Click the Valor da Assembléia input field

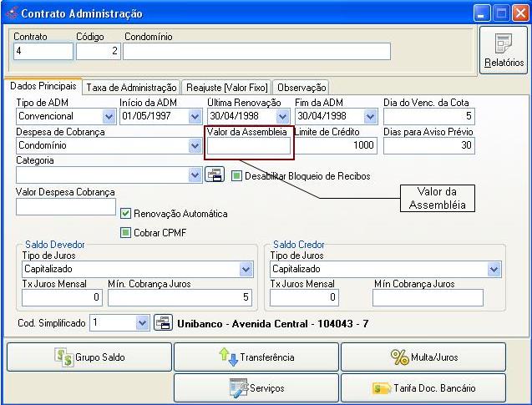point(249,146)
